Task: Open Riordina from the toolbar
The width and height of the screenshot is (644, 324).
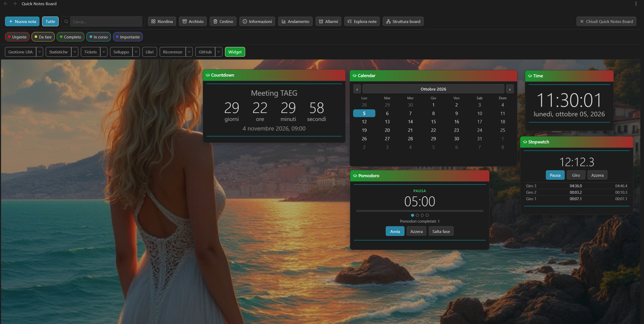Action: point(162,21)
